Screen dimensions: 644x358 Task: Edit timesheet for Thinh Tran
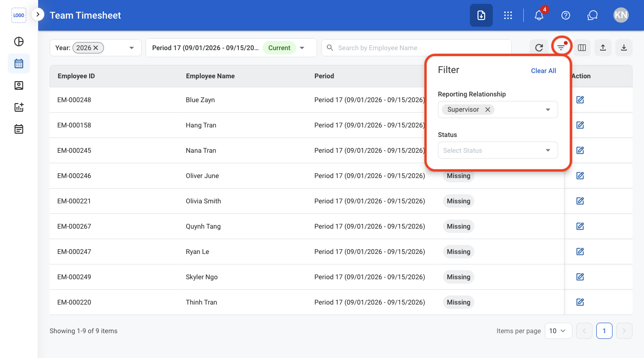[580, 302]
